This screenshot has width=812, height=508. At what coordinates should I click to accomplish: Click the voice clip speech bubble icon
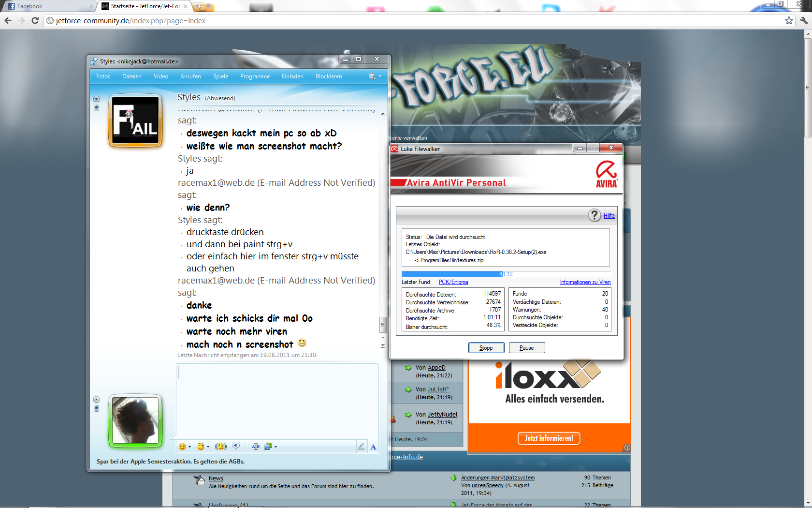click(236, 447)
